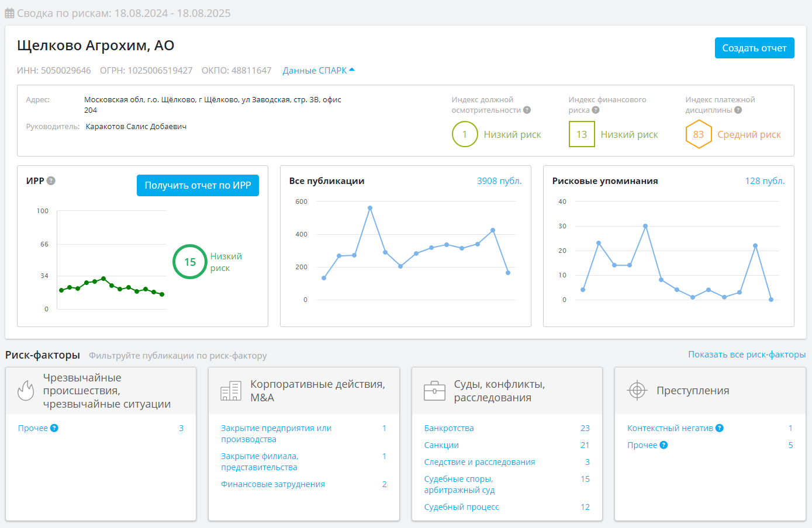
Task: Filter by Судебный процесс
Action: (461, 507)
